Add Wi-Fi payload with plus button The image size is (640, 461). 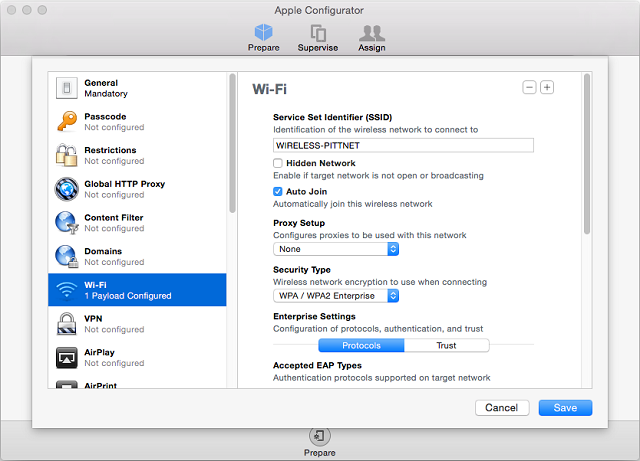[547, 87]
